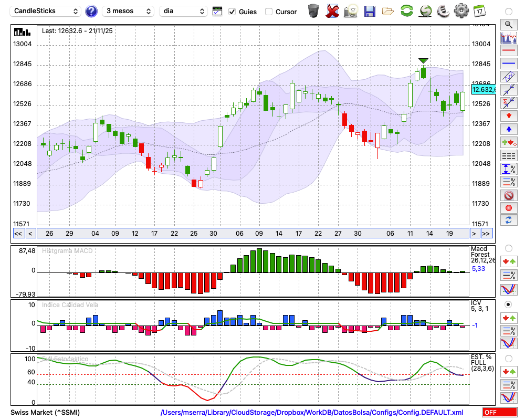Image resolution: width=525 pixels, height=420 pixels.
Task: Enable the Cursor checkbox
Action: [269, 12]
